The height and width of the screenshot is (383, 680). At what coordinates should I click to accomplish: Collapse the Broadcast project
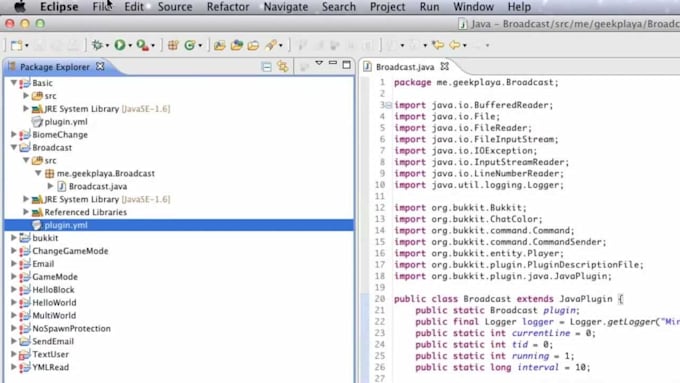tap(14, 147)
